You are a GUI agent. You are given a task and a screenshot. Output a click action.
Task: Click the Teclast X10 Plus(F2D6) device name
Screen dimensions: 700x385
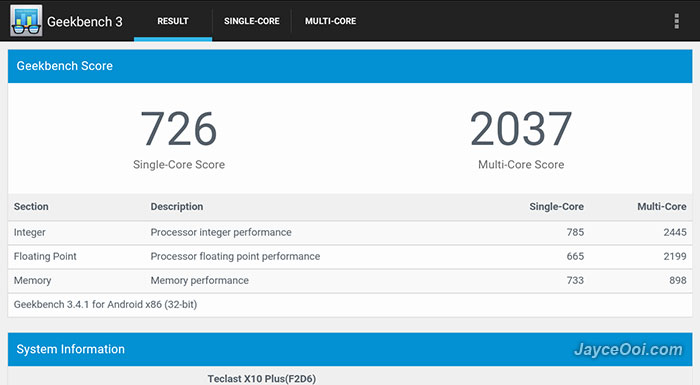(x=262, y=379)
